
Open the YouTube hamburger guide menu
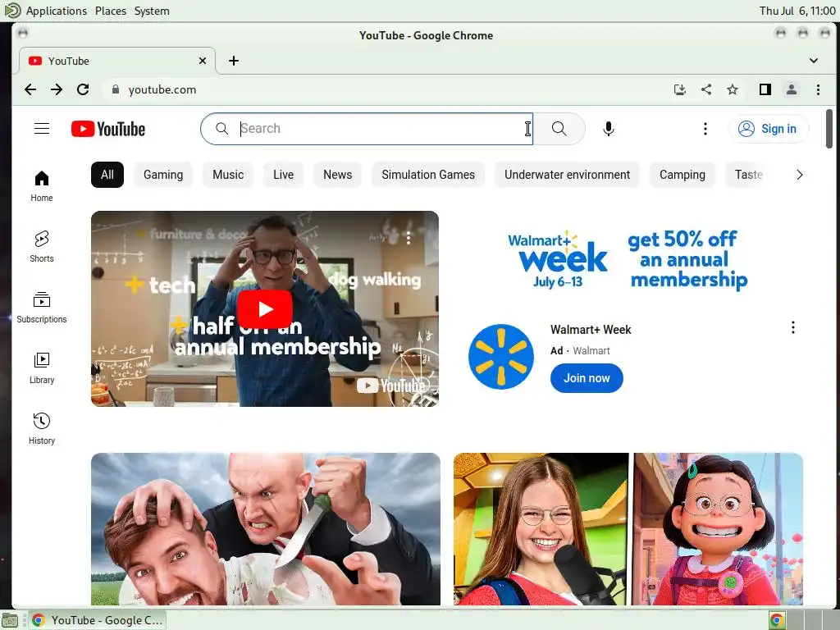(42, 129)
